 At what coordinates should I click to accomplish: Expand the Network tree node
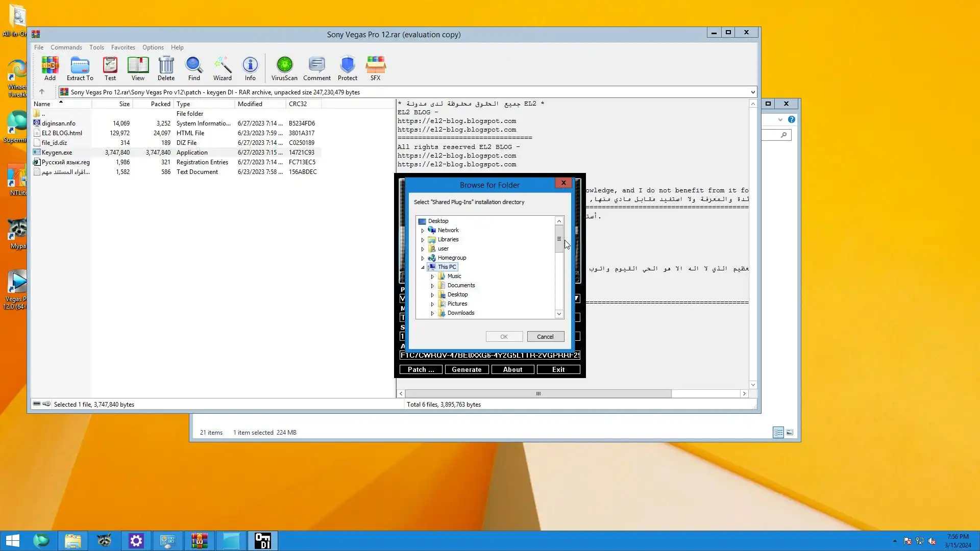tap(423, 231)
